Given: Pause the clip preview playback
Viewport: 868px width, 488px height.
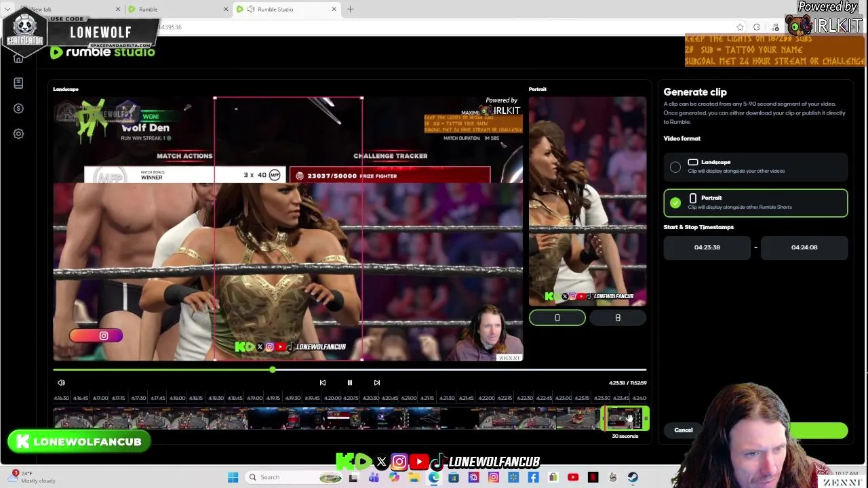Looking at the screenshot, I should pos(350,383).
